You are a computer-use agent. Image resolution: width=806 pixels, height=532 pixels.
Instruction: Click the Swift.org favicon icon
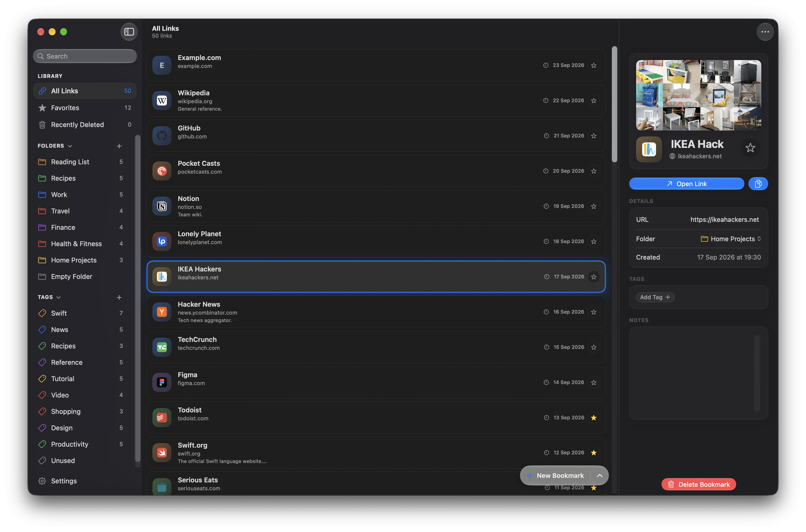click(x=162, y=453)
